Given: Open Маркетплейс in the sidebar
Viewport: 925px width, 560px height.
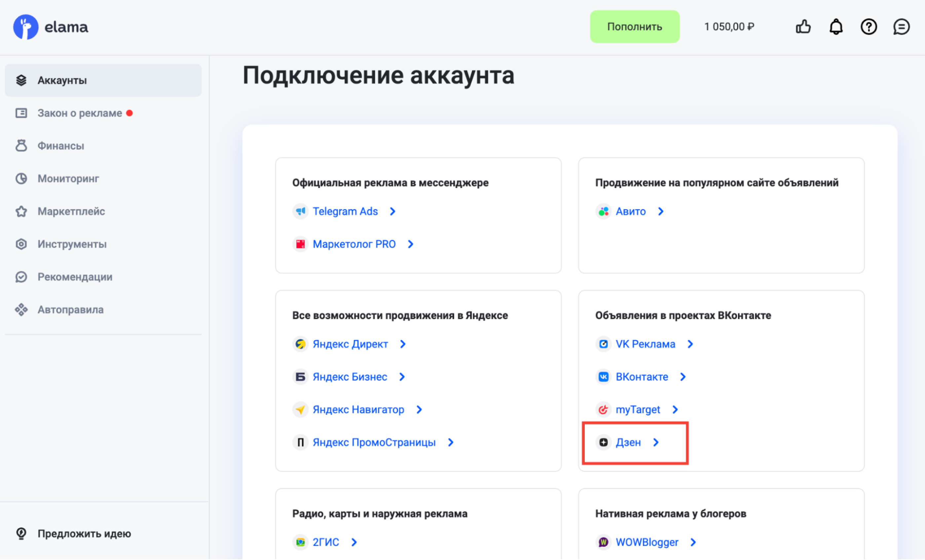Looking at the screenshot, I should pyautogui.click(x=103, y=211).
